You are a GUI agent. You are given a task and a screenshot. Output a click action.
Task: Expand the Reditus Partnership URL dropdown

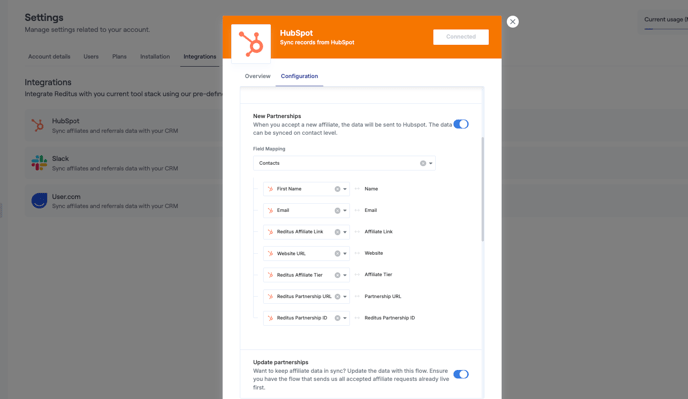(345, 297)
